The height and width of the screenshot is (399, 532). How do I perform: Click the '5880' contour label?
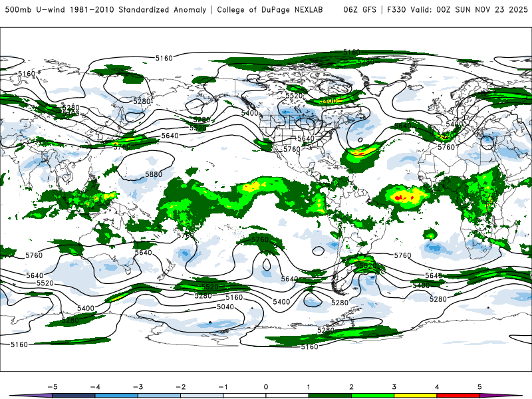154,174
